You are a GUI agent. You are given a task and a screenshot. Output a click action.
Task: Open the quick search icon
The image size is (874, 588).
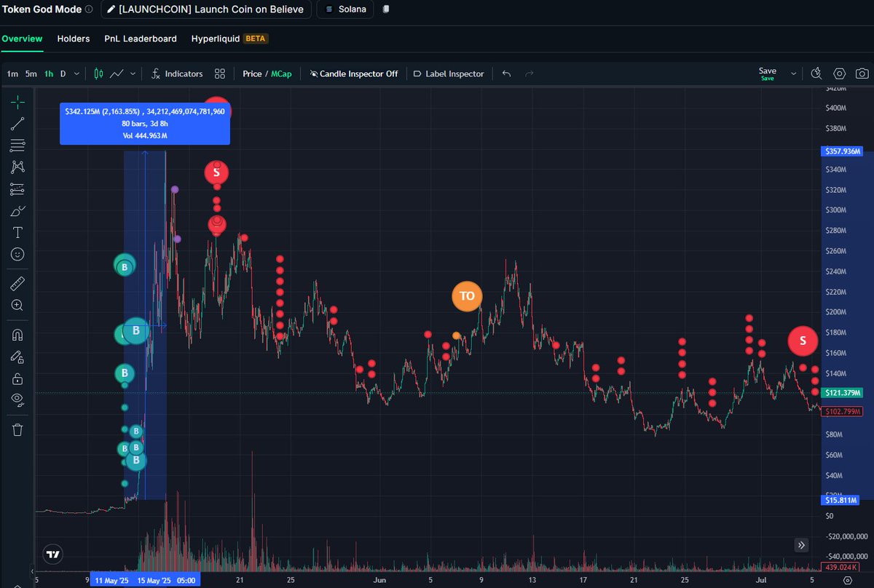[x=816, y=73]
